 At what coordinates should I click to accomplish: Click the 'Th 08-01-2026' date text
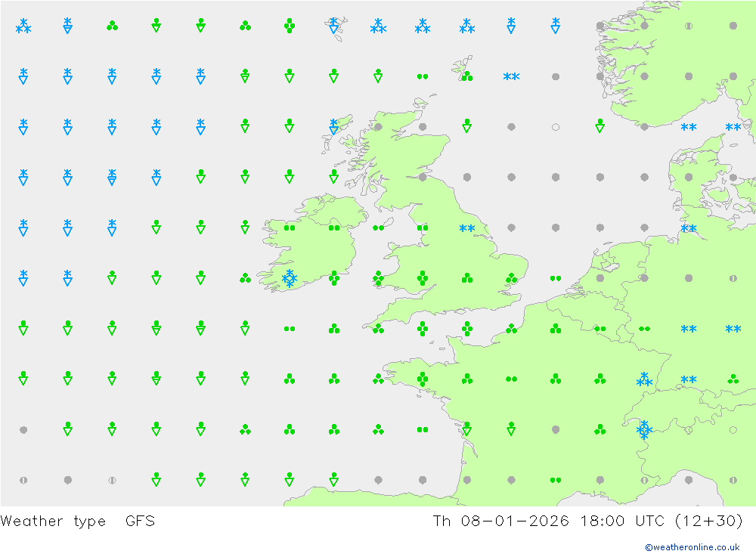500,522
